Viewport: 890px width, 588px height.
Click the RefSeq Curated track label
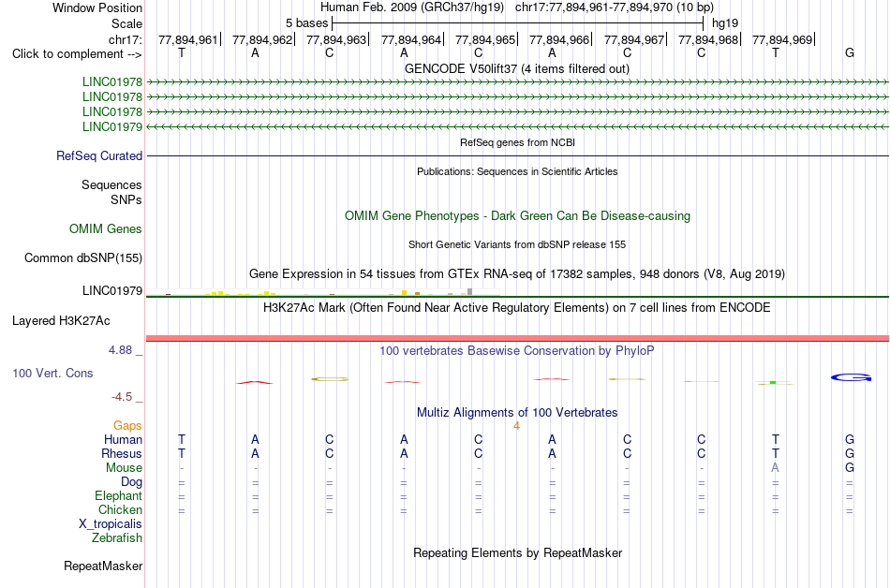99,156
